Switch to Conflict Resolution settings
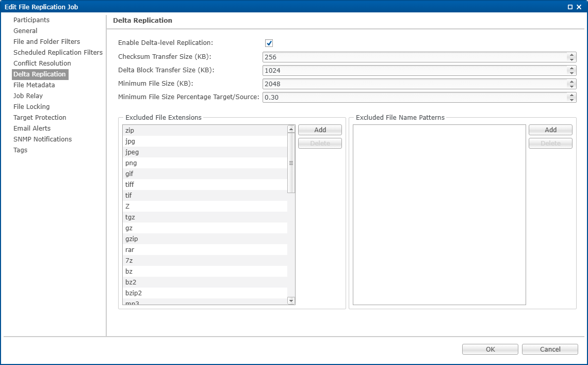This screenshot has height=365, width=588. click(42, 63)
